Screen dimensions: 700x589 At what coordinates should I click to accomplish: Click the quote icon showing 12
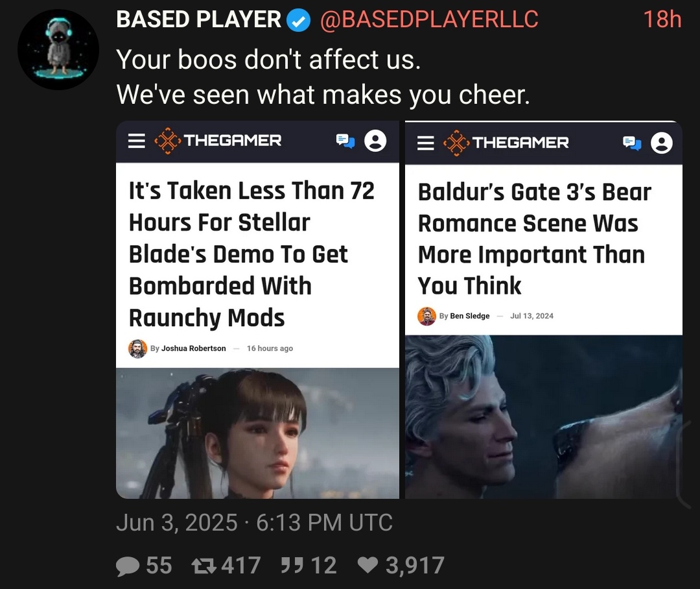pyautogui.click(x=309, y=565)
